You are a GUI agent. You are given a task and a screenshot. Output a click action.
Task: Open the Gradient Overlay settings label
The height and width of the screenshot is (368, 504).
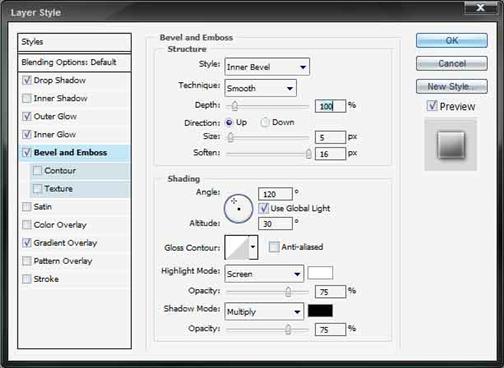(65, 243)
